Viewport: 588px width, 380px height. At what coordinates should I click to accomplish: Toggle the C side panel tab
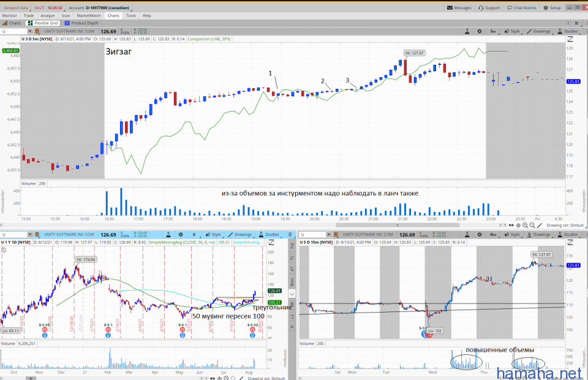point(292,294)
